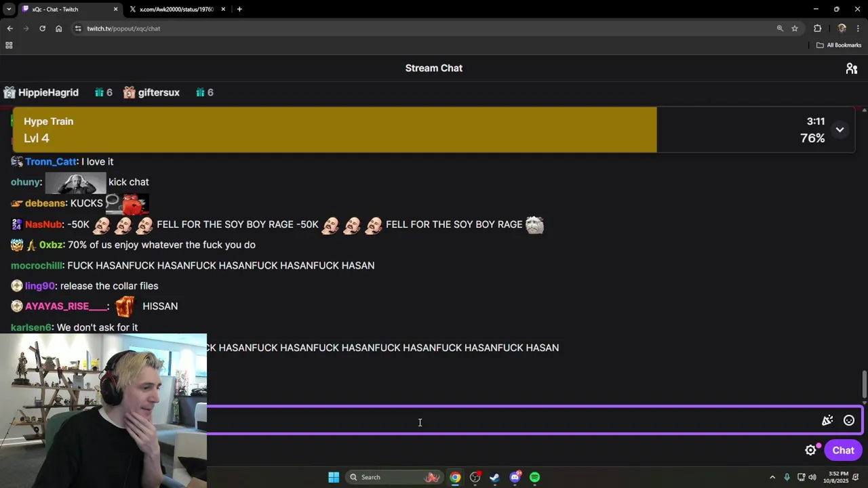
Task: Click the orange emote before HISSAN
Action: pyautogui.click(x=125, y=306)
